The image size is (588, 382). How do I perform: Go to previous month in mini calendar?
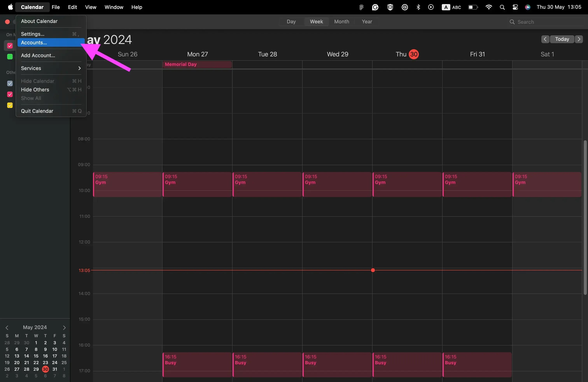[x=7, y=328]
